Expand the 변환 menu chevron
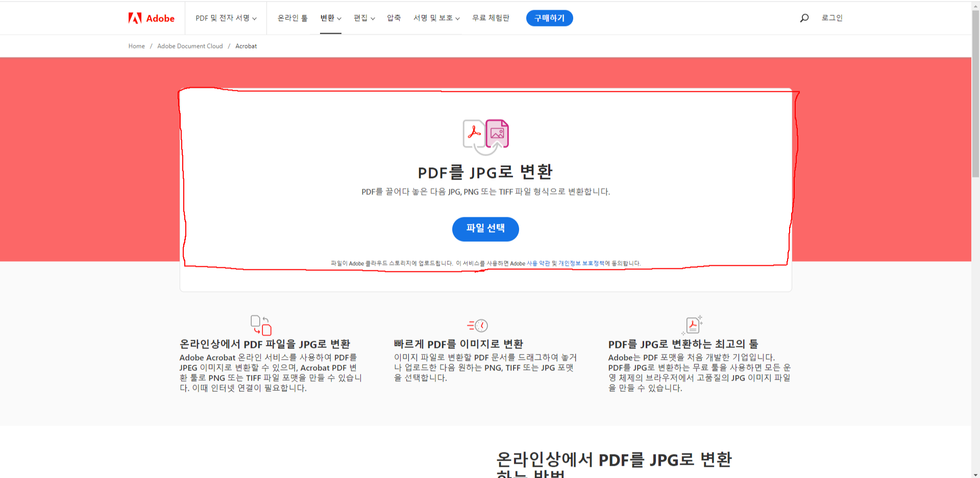The image size is (980, 478). click(339, 18)
